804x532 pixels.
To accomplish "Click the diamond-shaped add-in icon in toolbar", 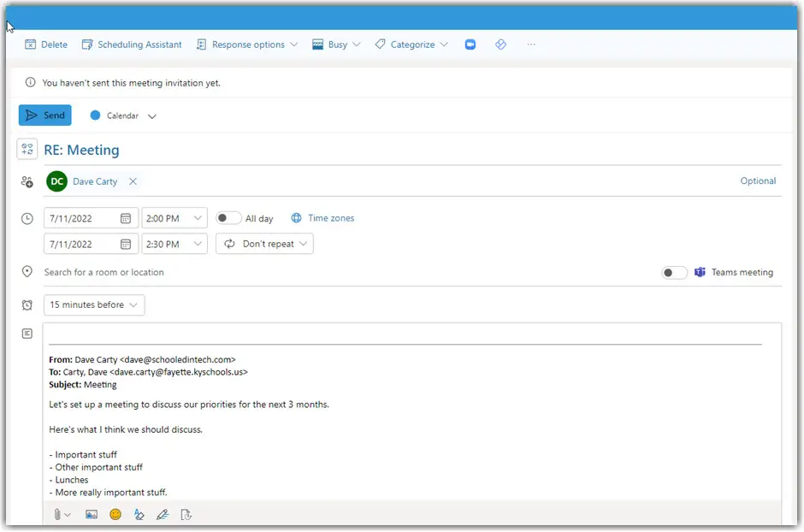I will (501, 44).
